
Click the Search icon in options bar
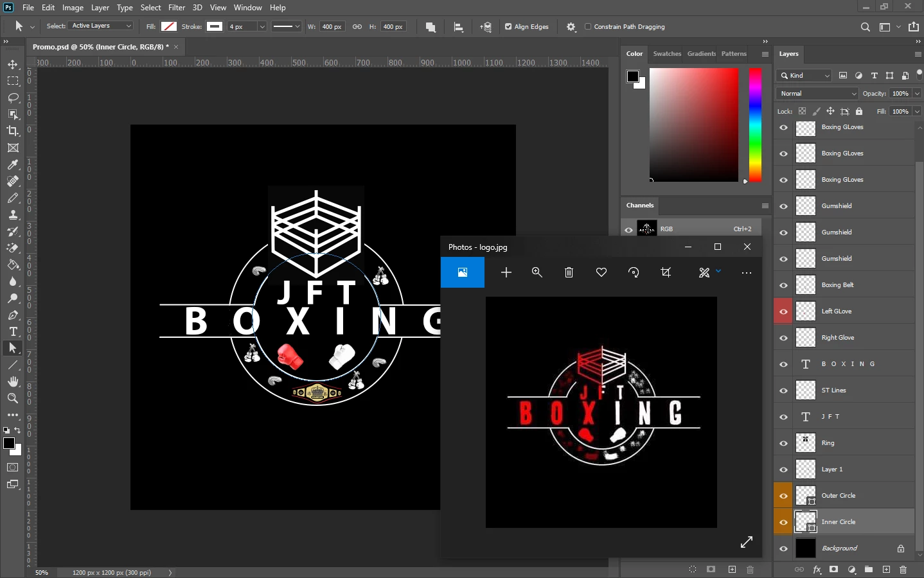coord(866,27)
